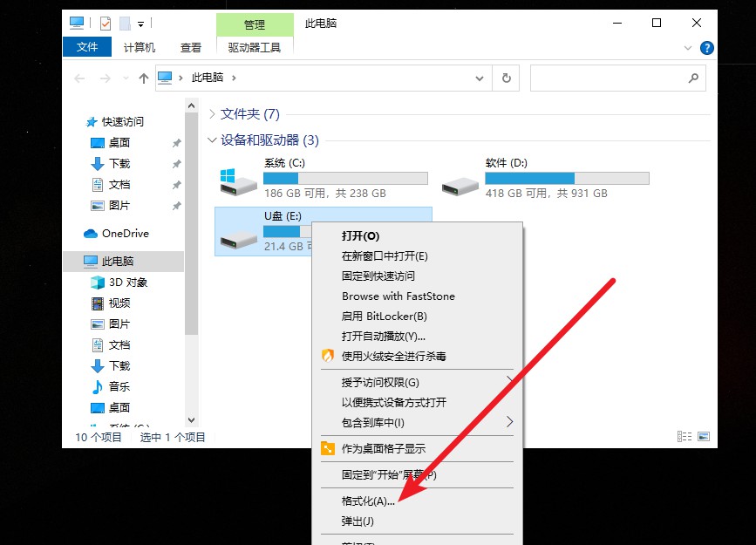Choose 打开(O) from the context menu
The image size is (756, 545).
pos(417,235)
